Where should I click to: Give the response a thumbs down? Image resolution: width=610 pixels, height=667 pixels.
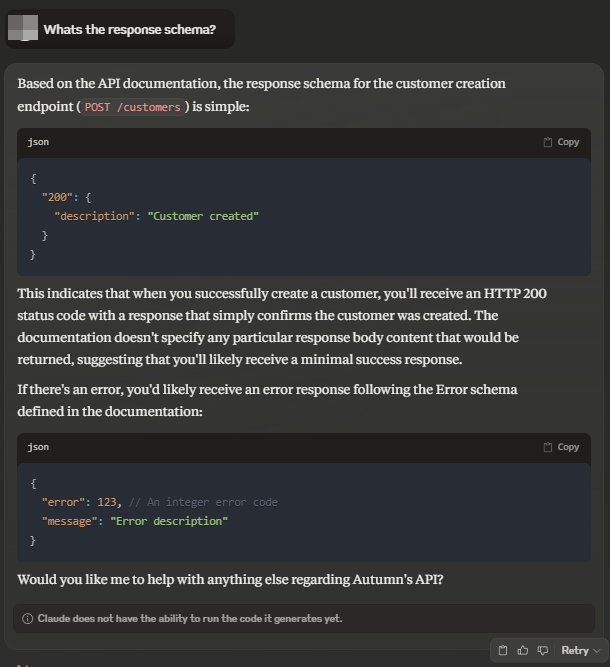(543, 650)
